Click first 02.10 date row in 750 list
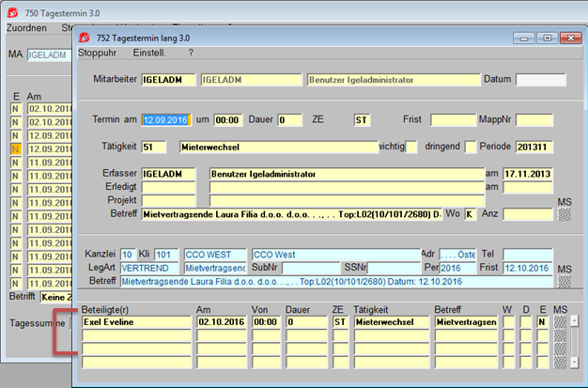 coord(49,109)
